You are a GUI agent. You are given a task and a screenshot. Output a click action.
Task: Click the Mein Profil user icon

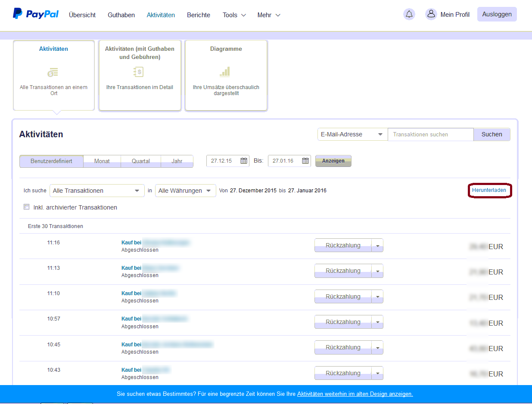point(431,14)
